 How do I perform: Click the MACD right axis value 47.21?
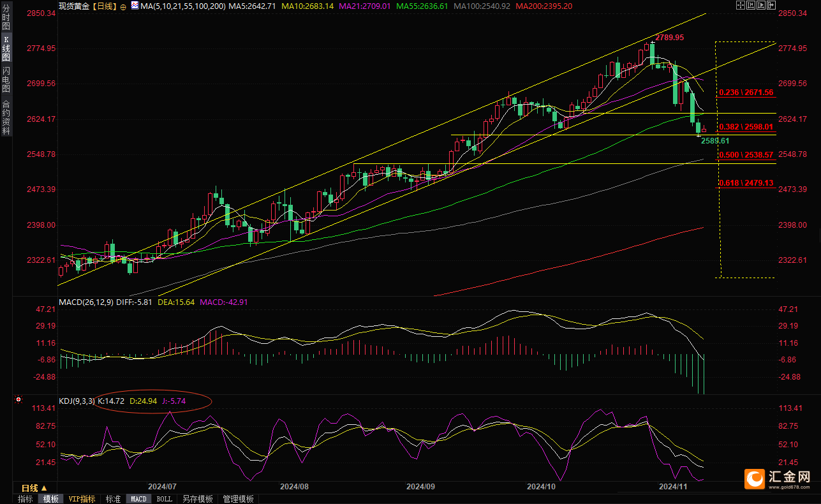[790, 309]
